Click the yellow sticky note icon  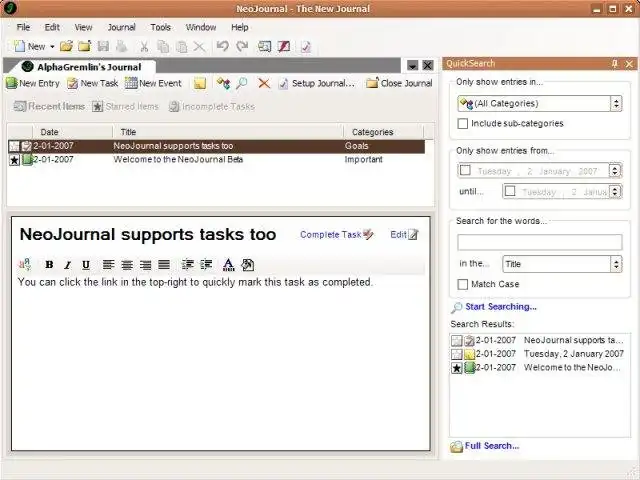click(x=200, y=83)
